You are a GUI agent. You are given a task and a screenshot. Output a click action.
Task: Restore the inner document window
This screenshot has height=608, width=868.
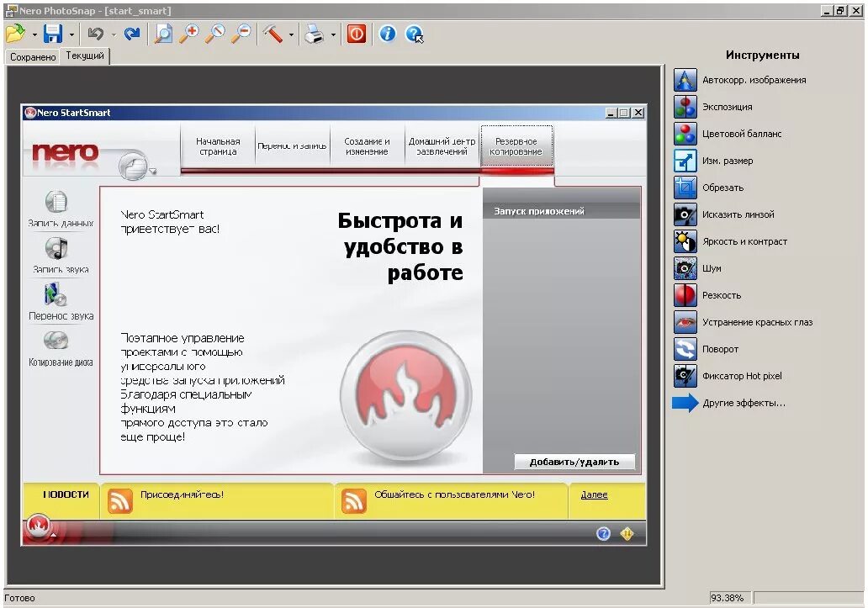pyautogui.click(x=840, y=10)
